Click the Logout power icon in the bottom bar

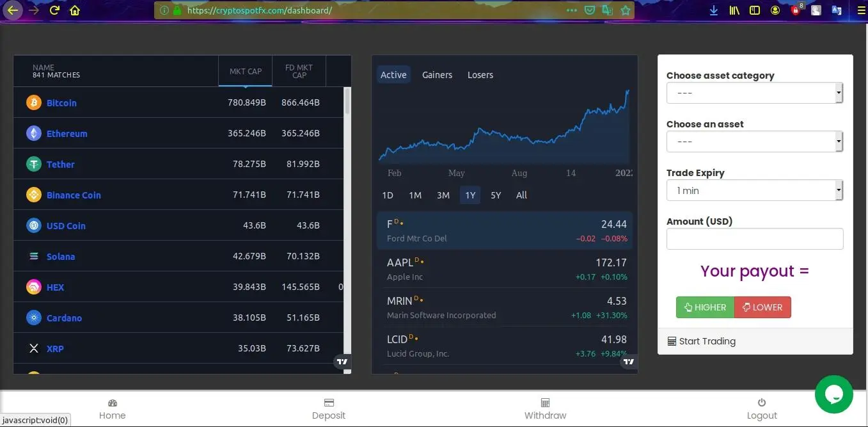point(762,403)
